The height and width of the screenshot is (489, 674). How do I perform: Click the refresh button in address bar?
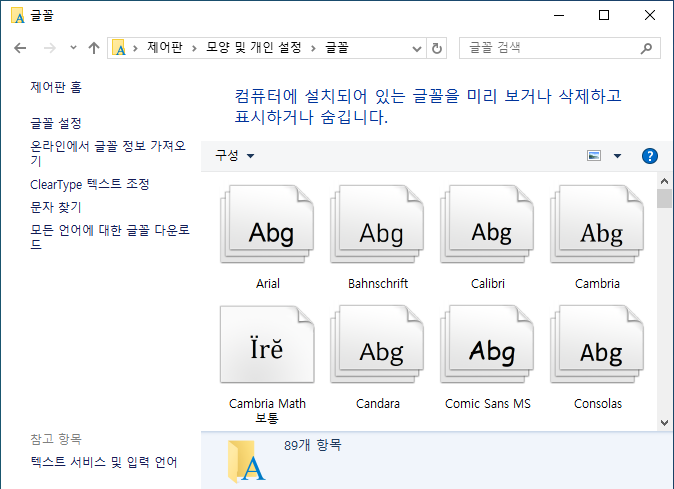click(437, 48)
